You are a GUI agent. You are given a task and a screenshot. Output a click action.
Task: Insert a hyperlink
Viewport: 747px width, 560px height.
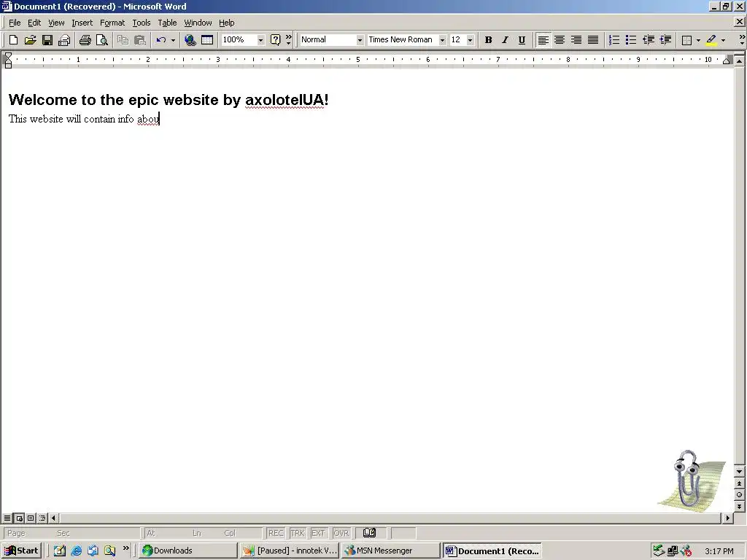click(190, 40)
